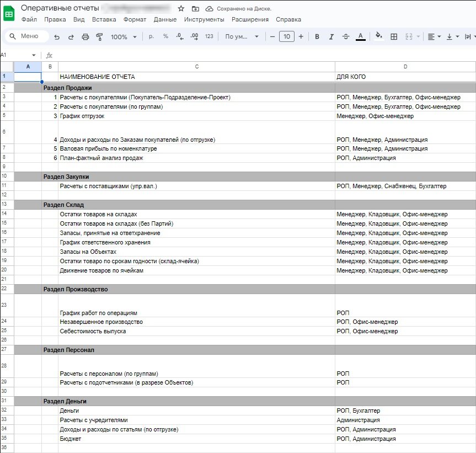Print the spreadsheet using printer icon
This screenshot has height=453, width=476.
pos(85,37)
